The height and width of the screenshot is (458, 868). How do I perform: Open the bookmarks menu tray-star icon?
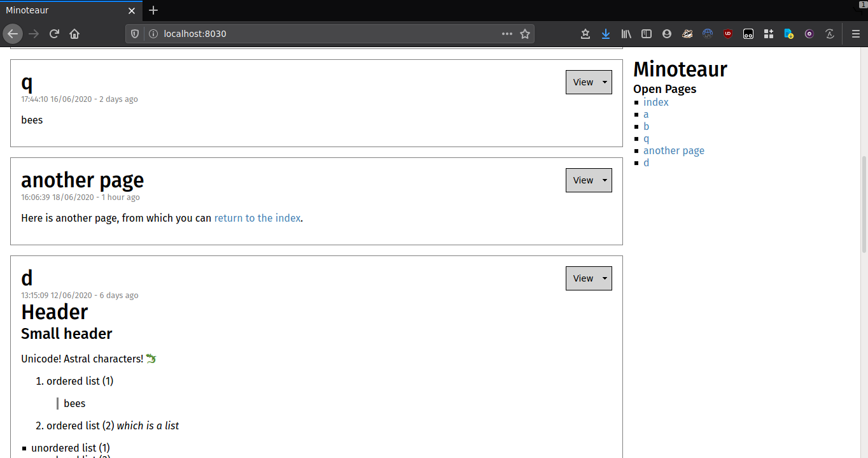coord(585,34)
